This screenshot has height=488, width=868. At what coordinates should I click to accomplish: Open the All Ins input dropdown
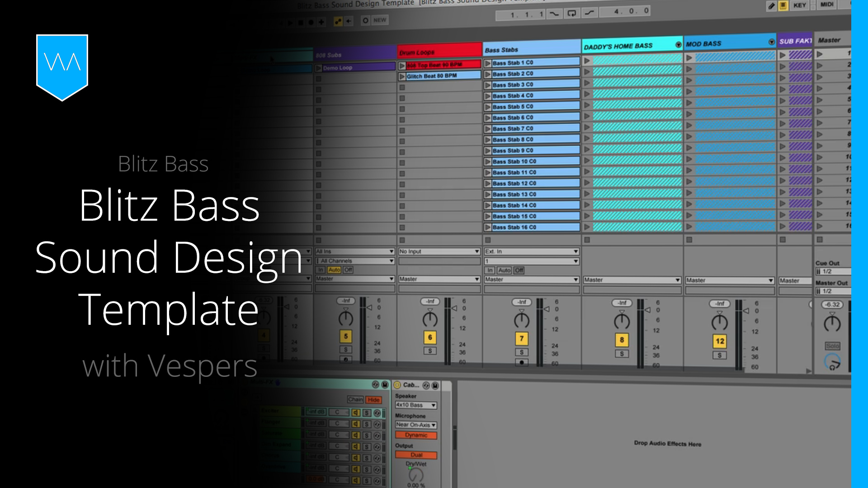[355, 251]
